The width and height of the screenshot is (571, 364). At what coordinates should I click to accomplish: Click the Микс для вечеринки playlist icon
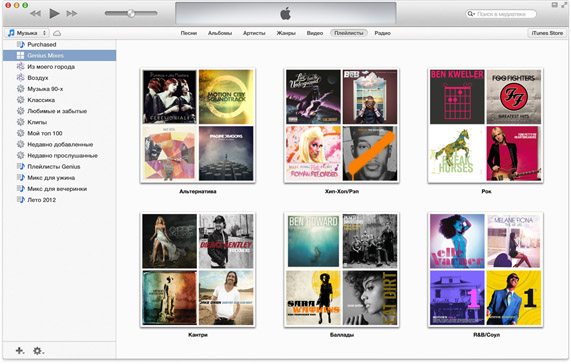20,189
